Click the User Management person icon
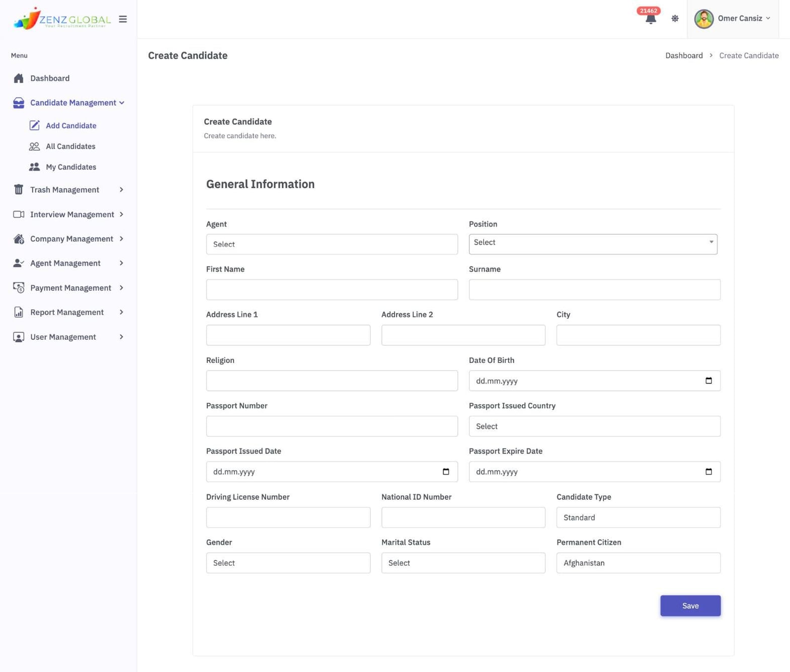Viewport: 790px width, 672px height. [19, 337]
